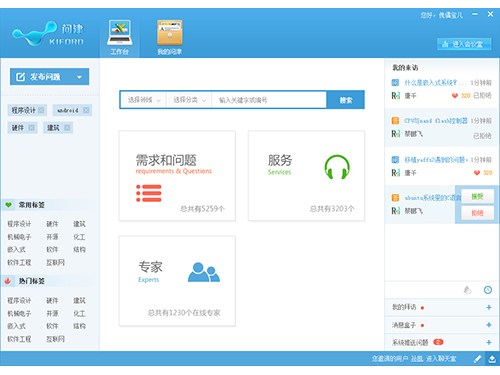Open the clock history icon
This screenshot has height=375, width=500.
click(488, 290)
